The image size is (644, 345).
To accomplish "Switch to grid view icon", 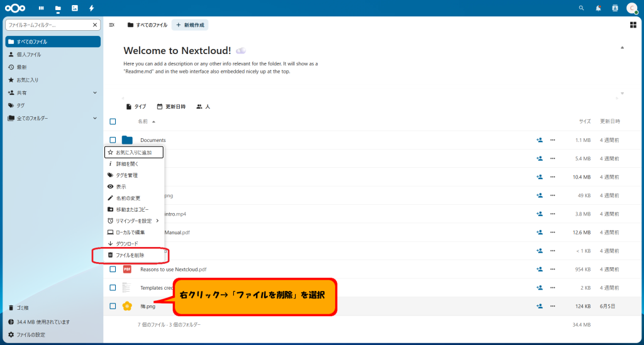I will (x=633, y=25).
